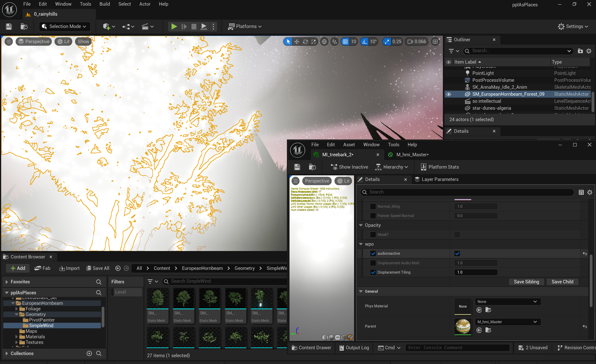Select the rotate transform tool icon
Image resolution: width=596 pixels, height=364 pixels.
point(305,42)
